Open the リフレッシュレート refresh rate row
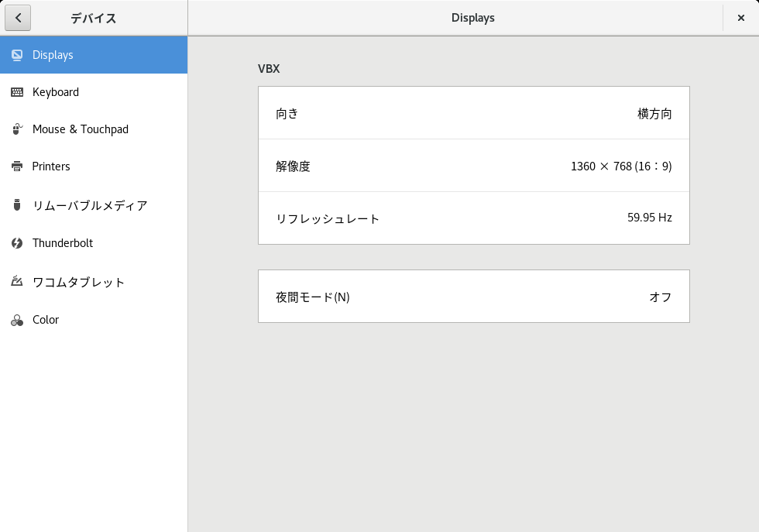759x532 pixels. pyautogui.click(x=474, y=218)
